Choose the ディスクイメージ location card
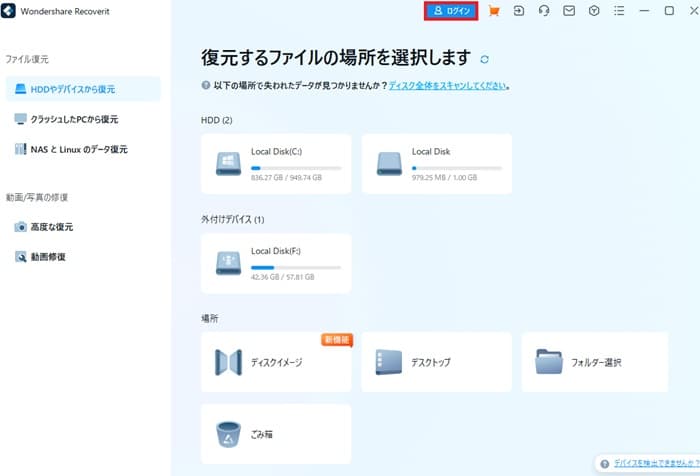Viewport: 700px width, 476px height. pyautogui.click(x=276, y=362)
